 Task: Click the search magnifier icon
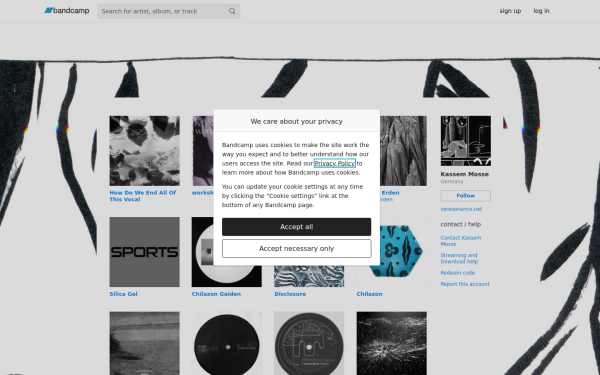232,11
